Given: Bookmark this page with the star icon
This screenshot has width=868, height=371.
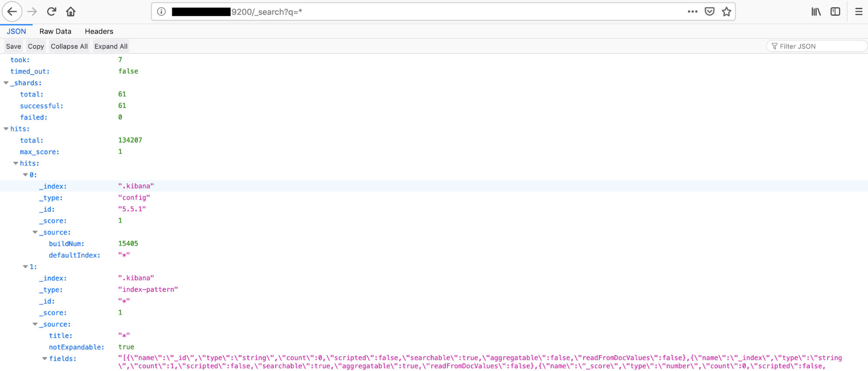Looking at the screenshot, I should point(726,12).
